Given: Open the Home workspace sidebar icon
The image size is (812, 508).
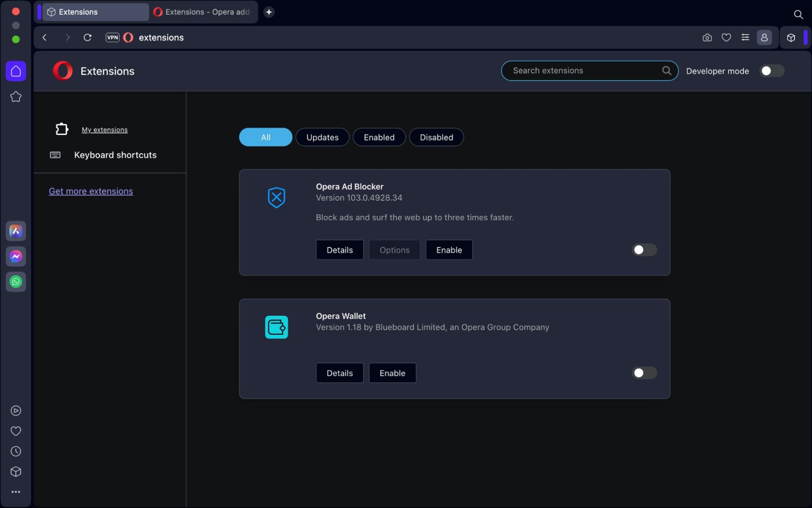Looking at the screenshot, I should click(16, 71).
